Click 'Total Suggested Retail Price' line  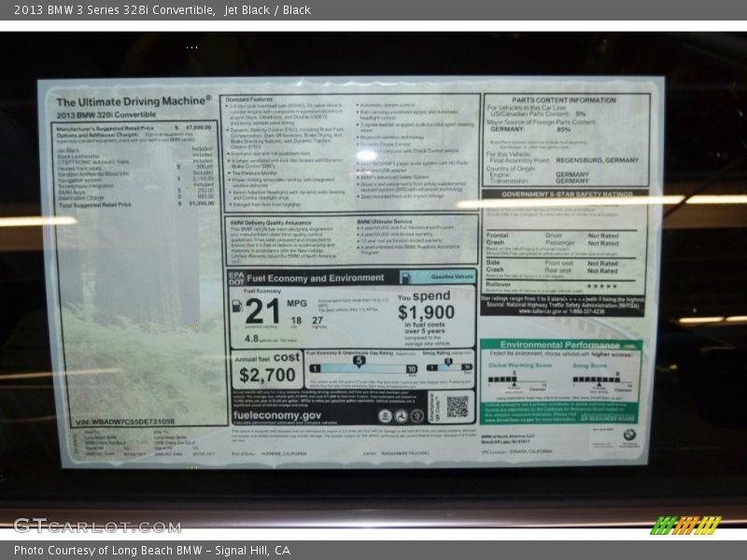coord(136,204)
